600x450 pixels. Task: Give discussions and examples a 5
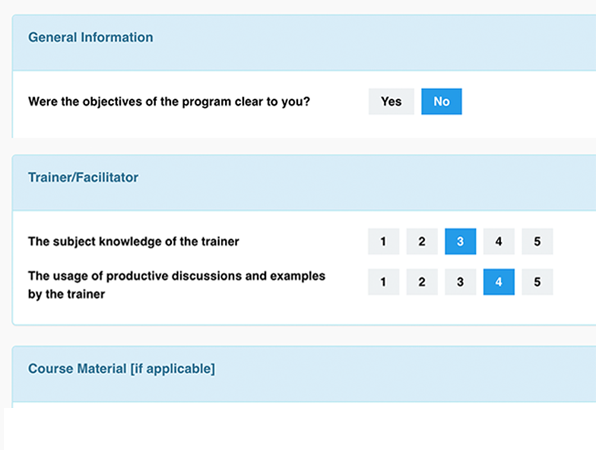(537, 282)
